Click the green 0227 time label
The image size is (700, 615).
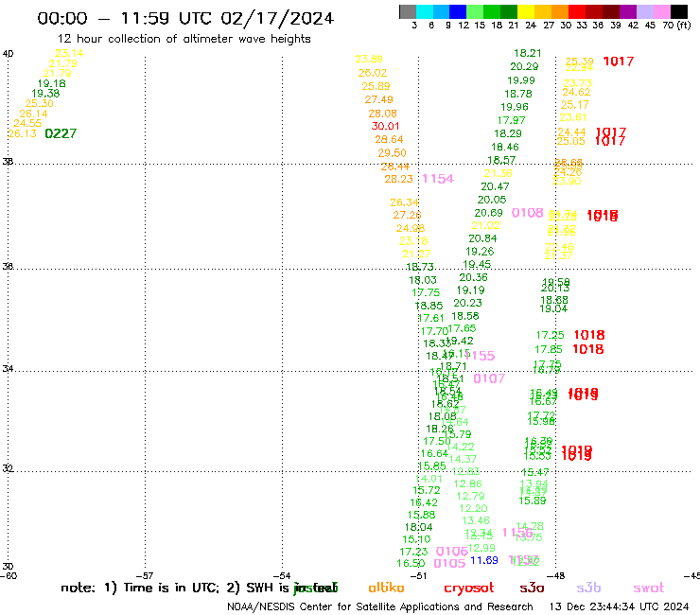(x=61, y=133)
